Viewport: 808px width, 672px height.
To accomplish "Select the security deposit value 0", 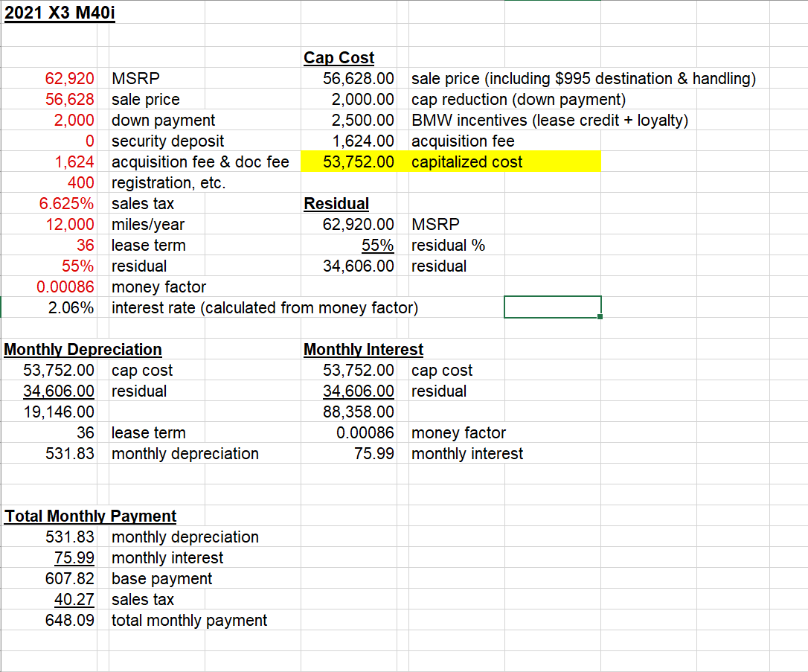I will coord(90,141).
